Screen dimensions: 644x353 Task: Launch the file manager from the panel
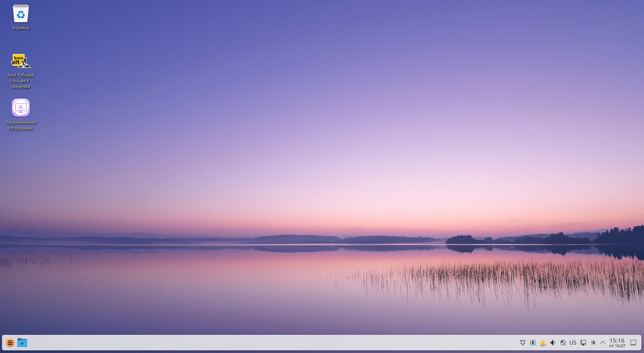tap(22, 343)
